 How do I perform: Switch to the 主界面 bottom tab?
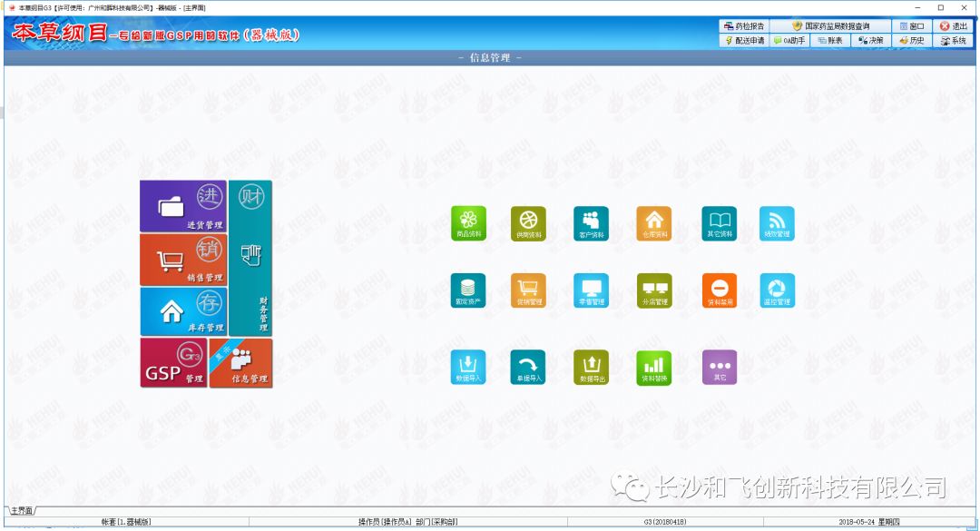(21, 511)
